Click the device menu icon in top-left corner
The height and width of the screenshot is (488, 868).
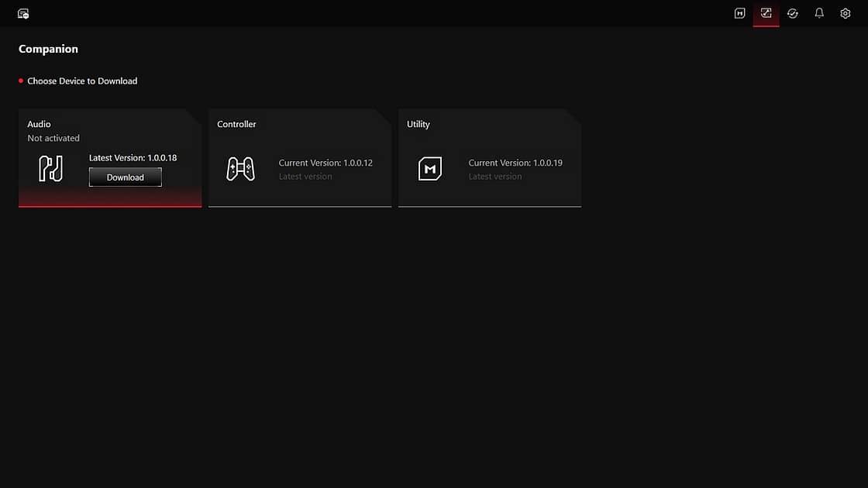coord(23,14)
